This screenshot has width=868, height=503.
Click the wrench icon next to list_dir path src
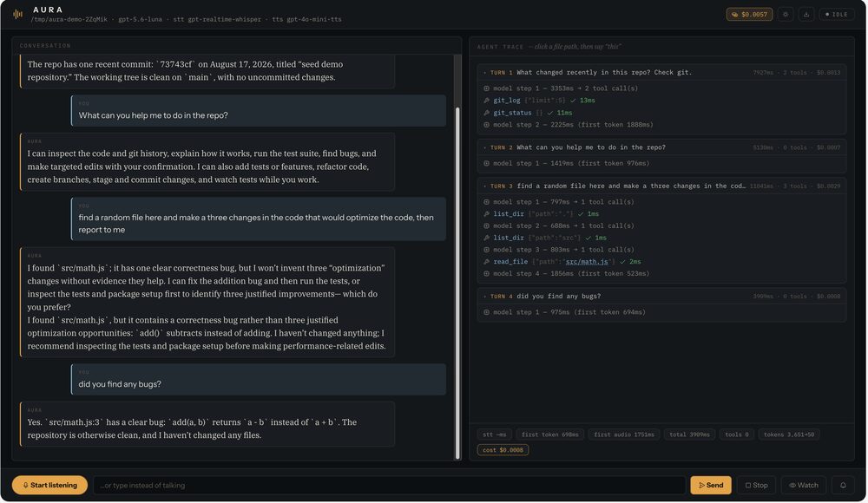(x=487, y=238)
